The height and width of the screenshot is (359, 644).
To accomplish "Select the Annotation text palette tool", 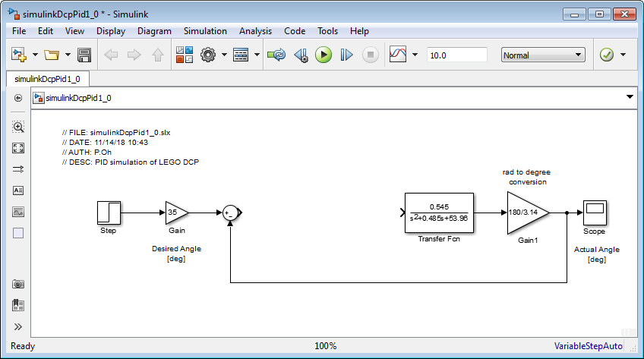I will tap(18, 191).
